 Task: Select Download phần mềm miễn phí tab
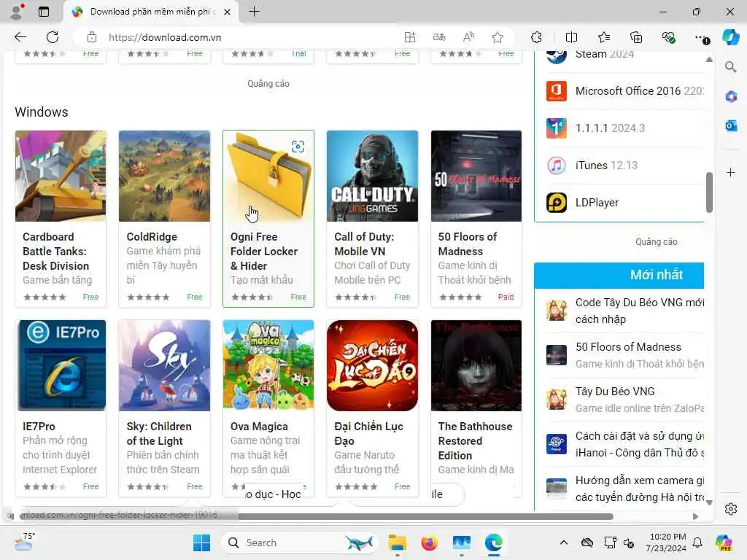[x=150, y=12]
